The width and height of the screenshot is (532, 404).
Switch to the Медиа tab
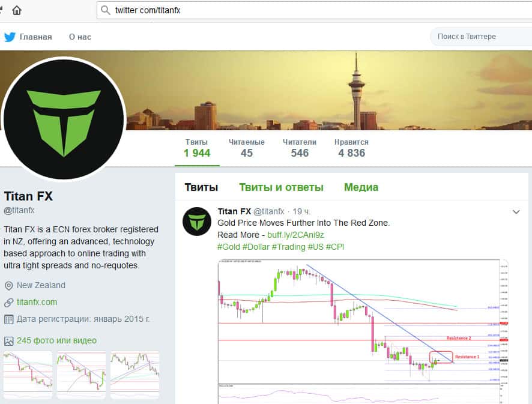click(361, 187)
